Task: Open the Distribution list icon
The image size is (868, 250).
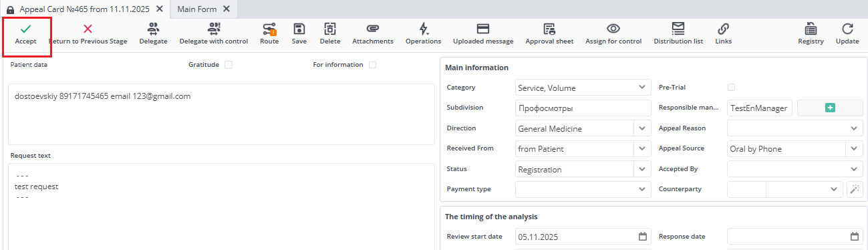Action: click(678, 29)
